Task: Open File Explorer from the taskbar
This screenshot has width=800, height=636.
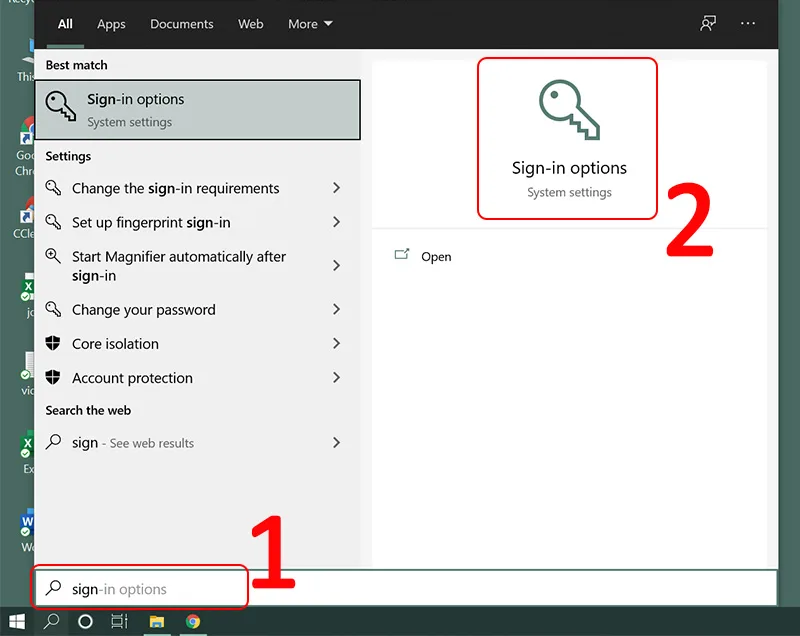Action: (x=157, y=621)
